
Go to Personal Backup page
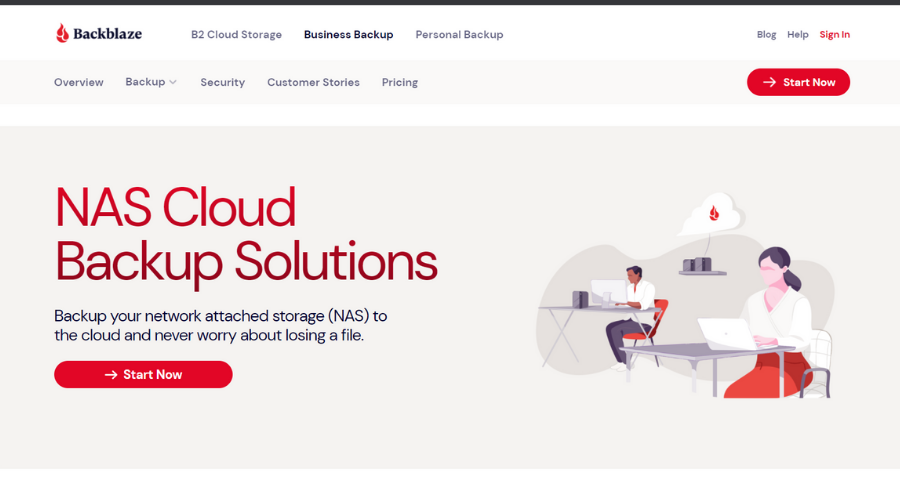[x=459, y=34]
